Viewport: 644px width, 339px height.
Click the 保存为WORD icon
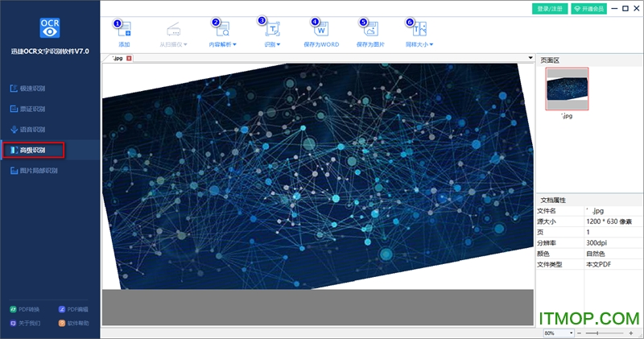coord(320,30)
